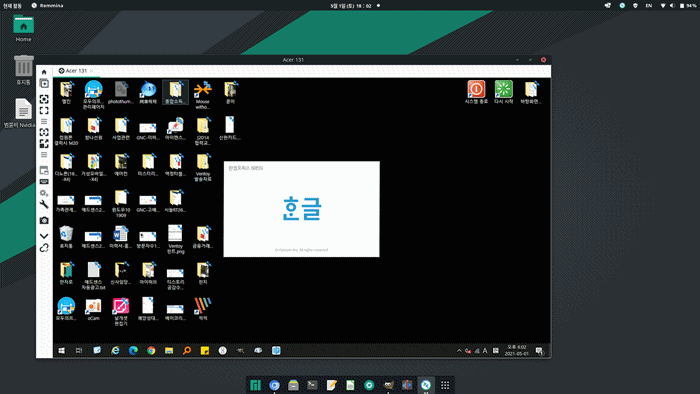Select the Mouse without Borders desktop shortcut
The width and height of the screenshot is (700, 394).
click(203, 95)
